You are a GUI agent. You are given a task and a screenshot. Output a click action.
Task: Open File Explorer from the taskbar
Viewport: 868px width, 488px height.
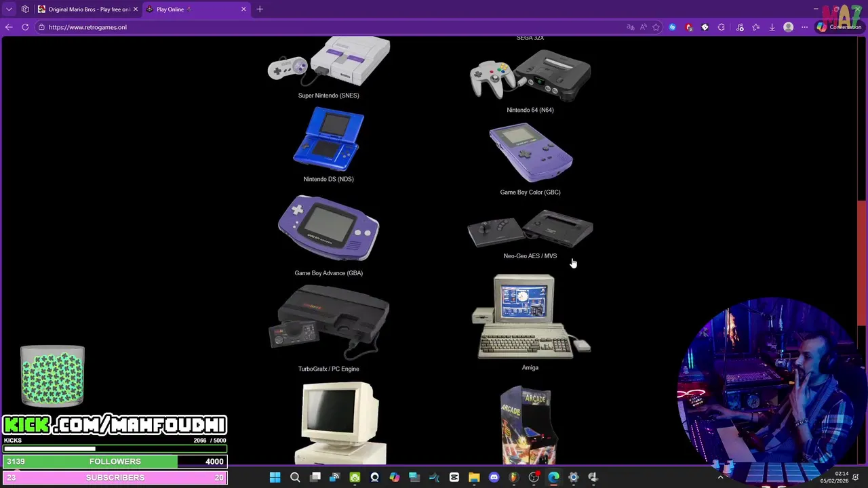click(474, 478)
